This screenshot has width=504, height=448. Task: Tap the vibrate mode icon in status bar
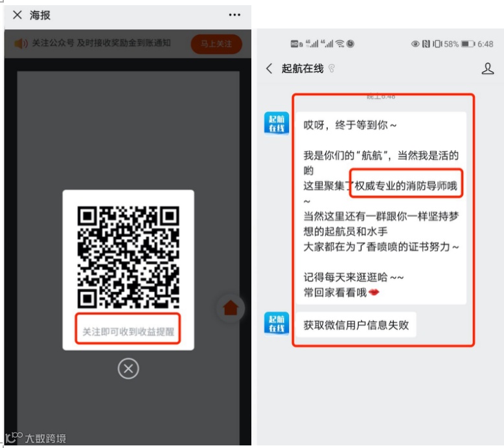(437, 43)
